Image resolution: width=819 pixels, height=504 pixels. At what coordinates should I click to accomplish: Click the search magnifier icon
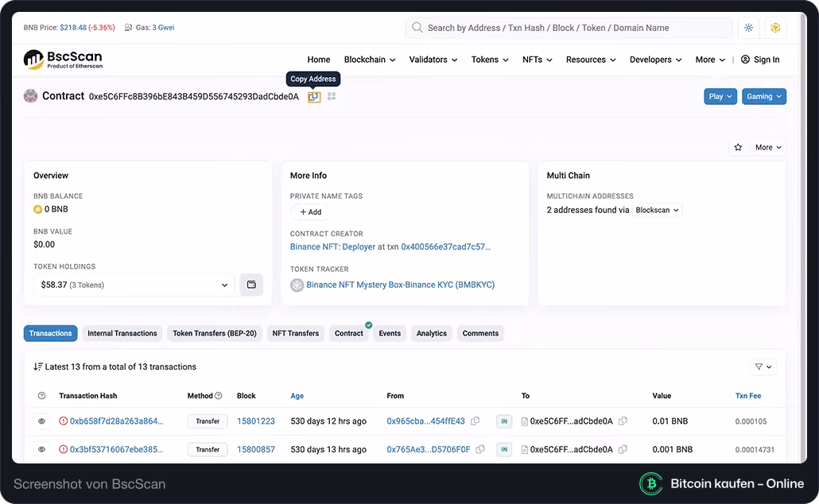pyautogui.click(x=417, y=28)
